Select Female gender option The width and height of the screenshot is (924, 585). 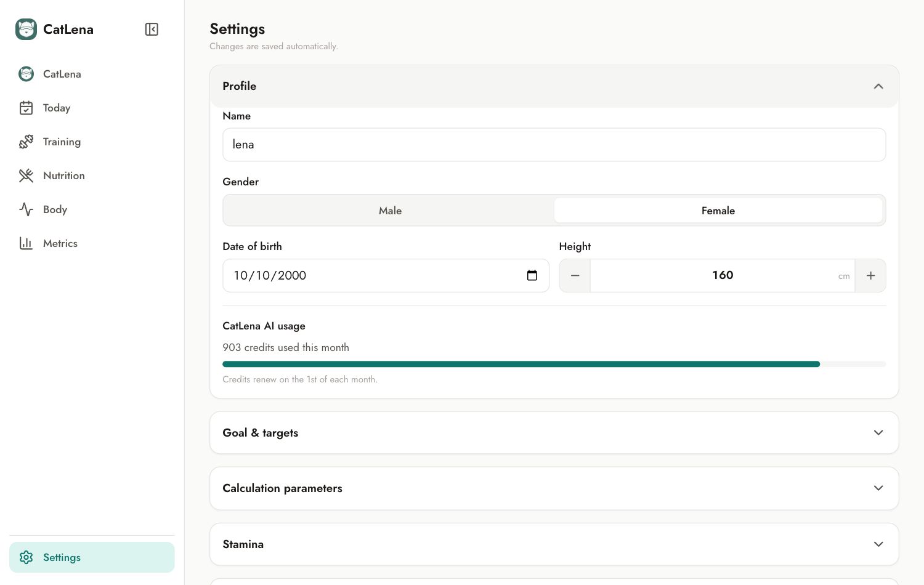tap(718, 211)
